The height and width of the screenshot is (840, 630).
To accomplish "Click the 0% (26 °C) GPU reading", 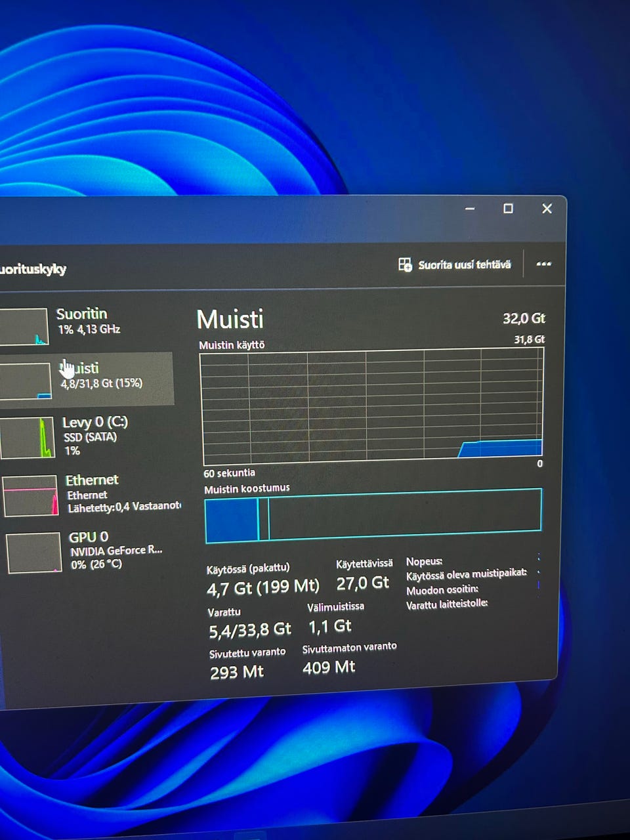I will click(x=96, y=564).
